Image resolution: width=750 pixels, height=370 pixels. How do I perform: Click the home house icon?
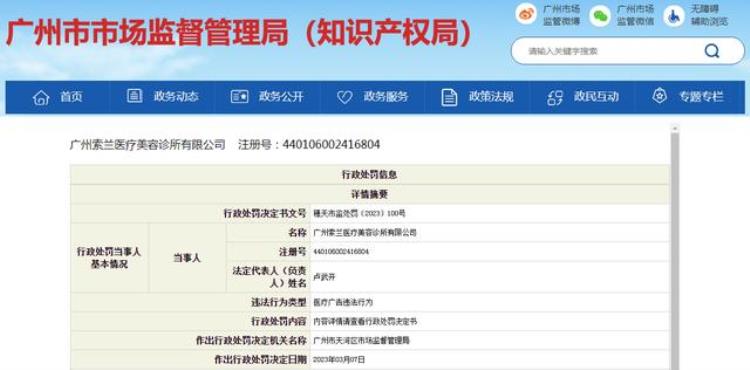(x=41, y=98)
